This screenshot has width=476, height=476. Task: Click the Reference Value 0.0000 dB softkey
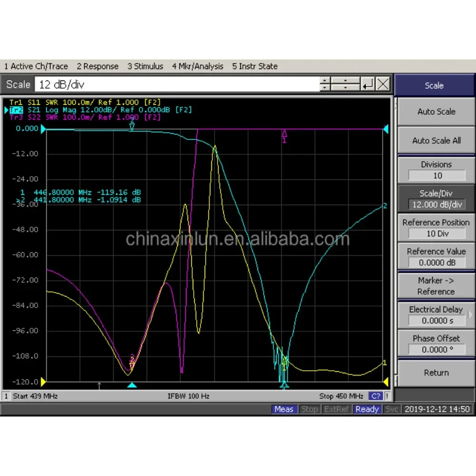click(x=436, y=257)
